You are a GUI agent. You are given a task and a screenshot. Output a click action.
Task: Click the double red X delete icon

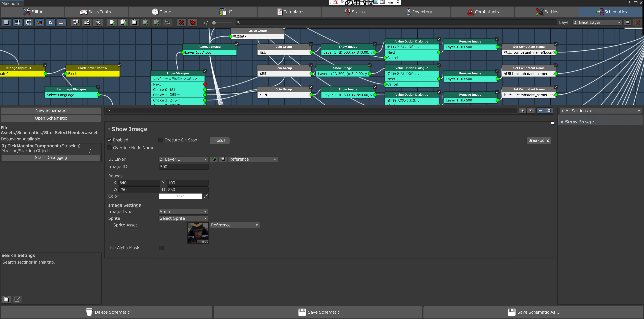[x=192, y=23]
